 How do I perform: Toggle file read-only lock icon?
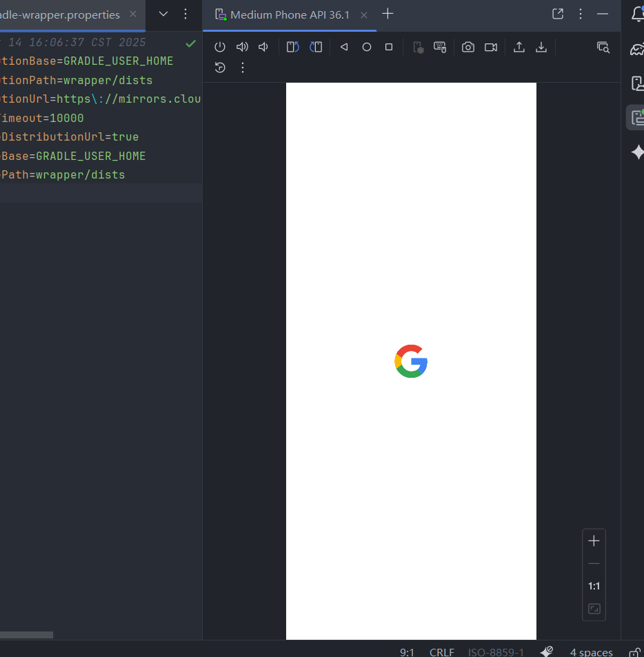635,652
